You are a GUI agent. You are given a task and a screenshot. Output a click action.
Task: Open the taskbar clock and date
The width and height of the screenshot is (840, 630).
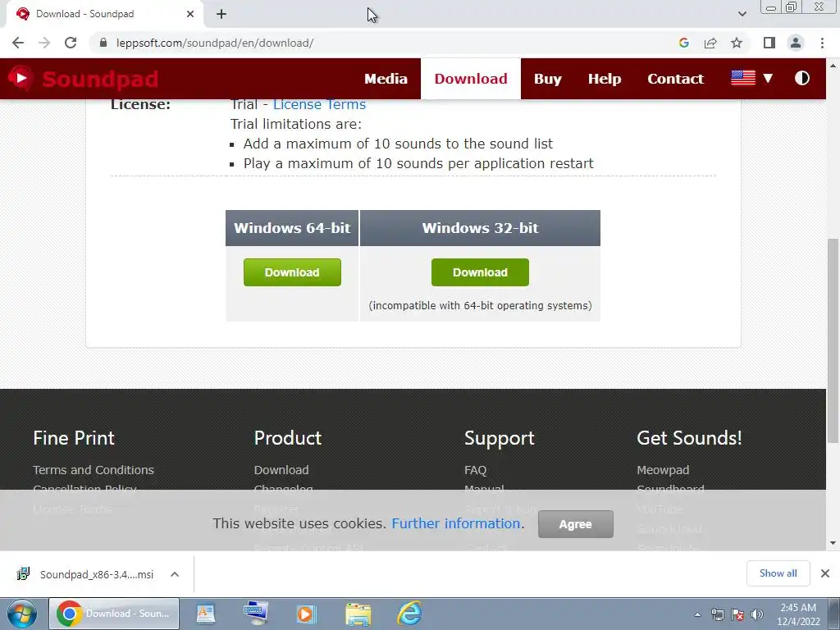pyautogui.click(x=798, y=614)
